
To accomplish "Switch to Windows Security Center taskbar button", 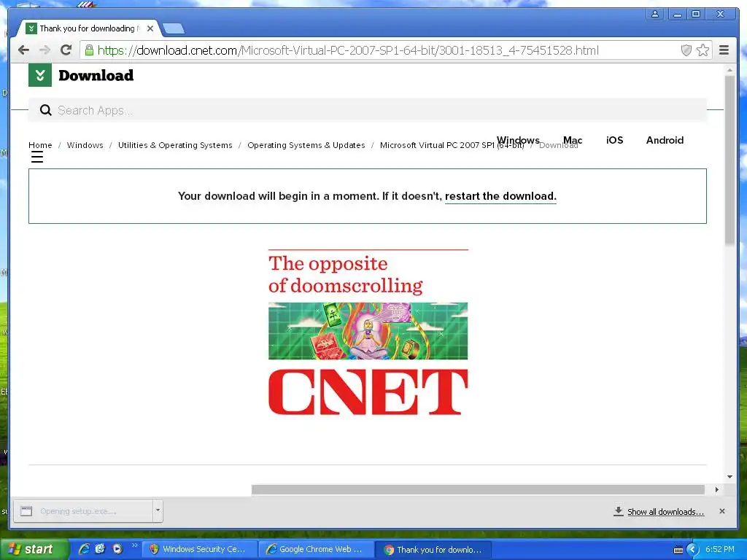I will click(200, 550).
